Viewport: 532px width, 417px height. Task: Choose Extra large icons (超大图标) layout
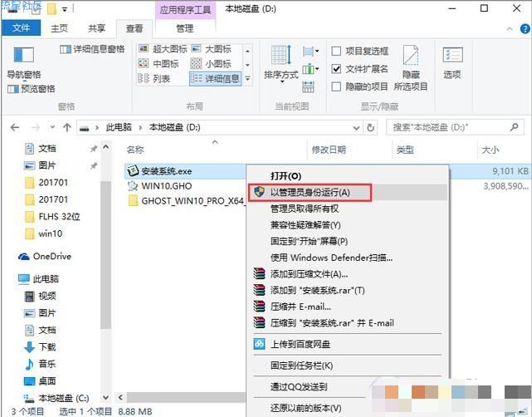point(163,49)
